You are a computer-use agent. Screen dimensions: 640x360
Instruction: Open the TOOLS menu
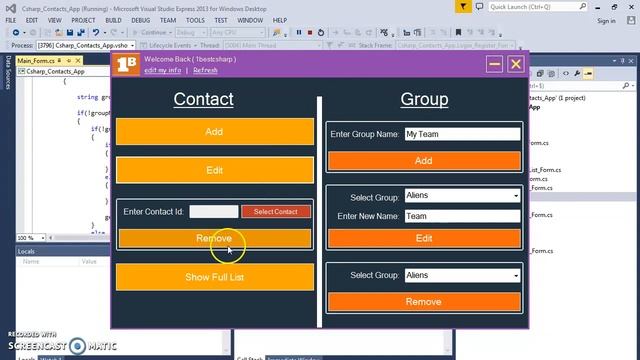(x=196, y=20)
